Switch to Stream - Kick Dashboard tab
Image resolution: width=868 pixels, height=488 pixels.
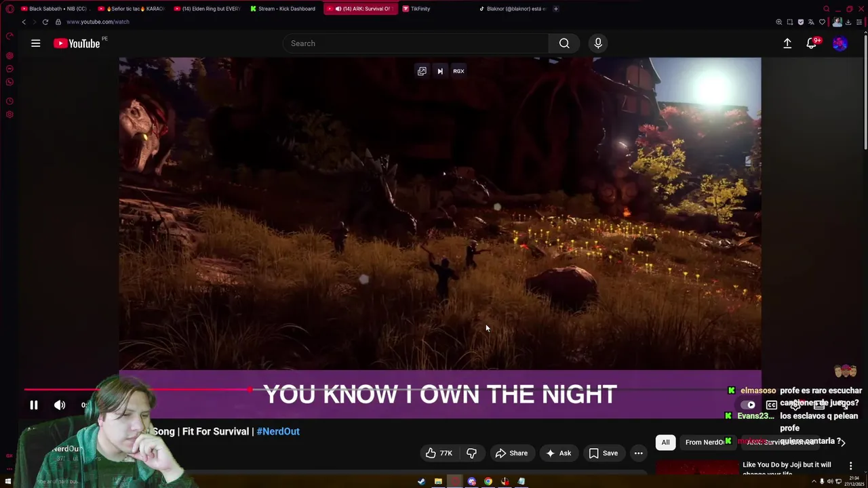tap(283, 9)
